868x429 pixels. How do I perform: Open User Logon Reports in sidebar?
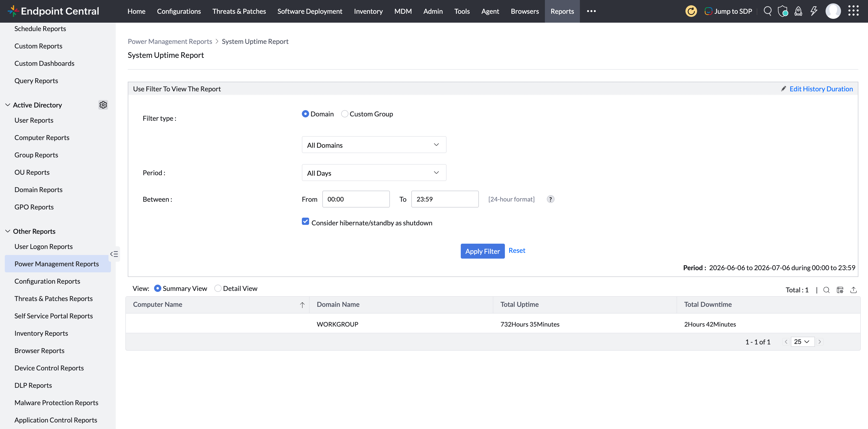tap(43, 247)
